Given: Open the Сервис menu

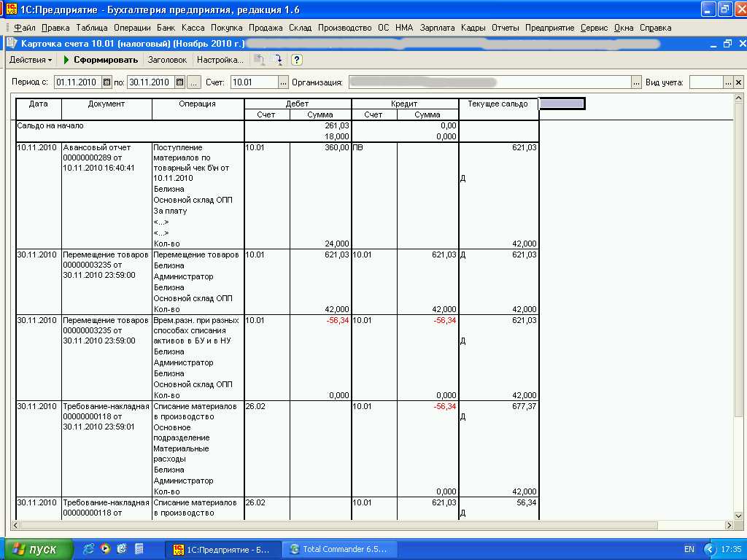Looking at the screenshot, I should (594, 28).
